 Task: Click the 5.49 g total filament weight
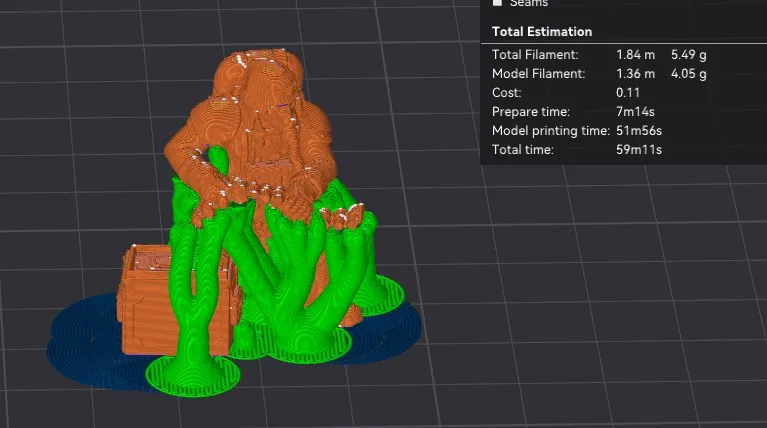tap(688, 55)
